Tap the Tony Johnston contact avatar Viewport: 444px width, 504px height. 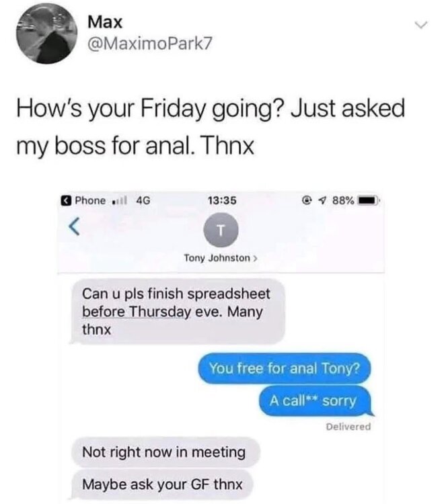click(221, 230)
